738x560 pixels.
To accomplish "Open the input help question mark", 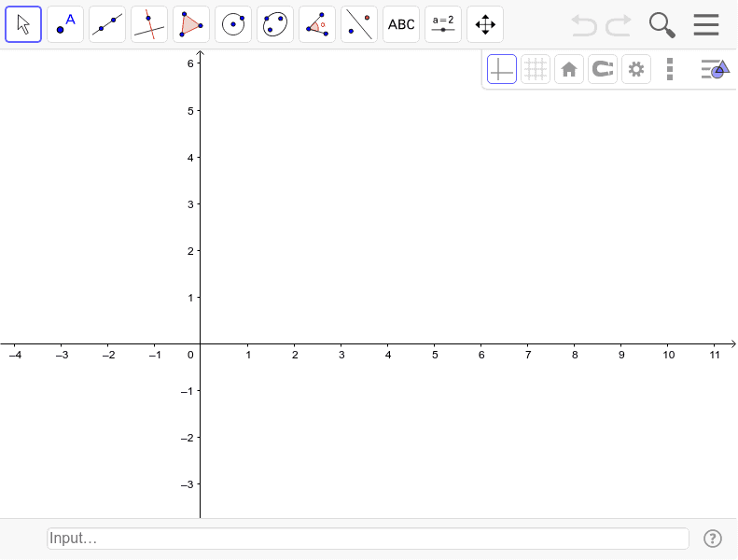I will [x=713, y=539].
